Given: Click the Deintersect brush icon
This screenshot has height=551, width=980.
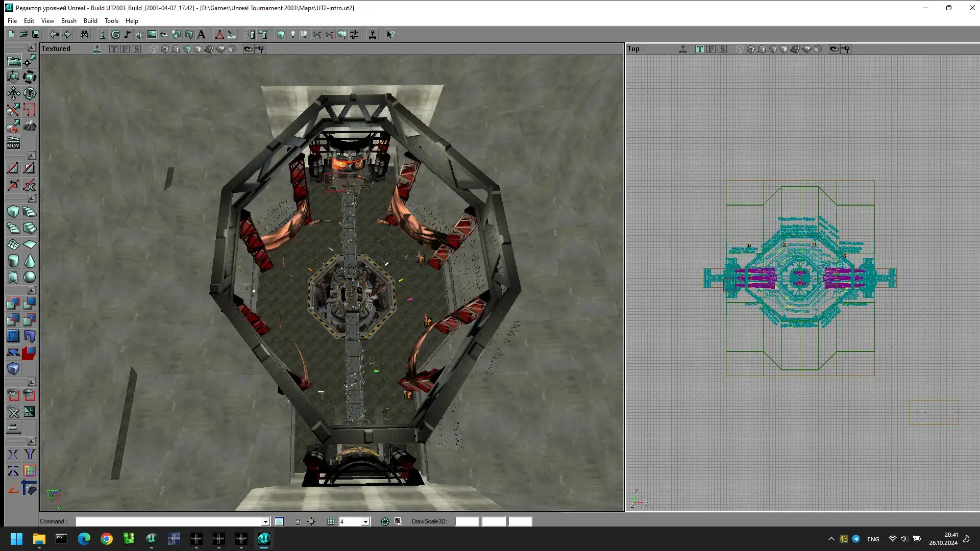Looking at the screenshot, I should point(30,320).
